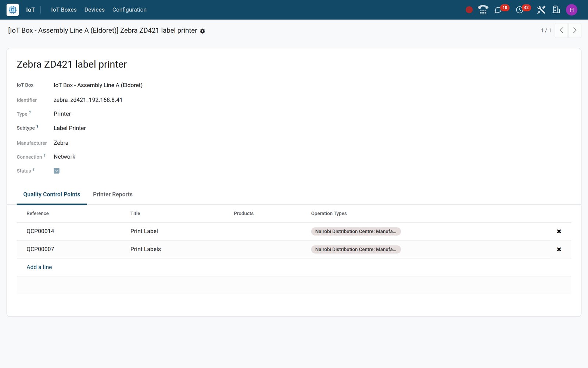Click the Print Labels title cell
This screenshot has width=588, height=368.
click(x=146, y=249)
